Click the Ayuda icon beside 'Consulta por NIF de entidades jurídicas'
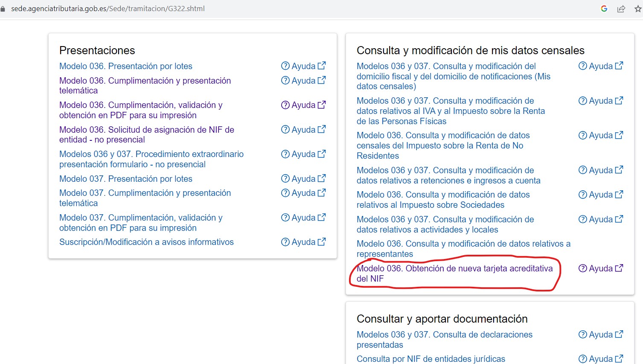This screenshot has width=643, height=364. pyautogui.click(x=582, y=358)
